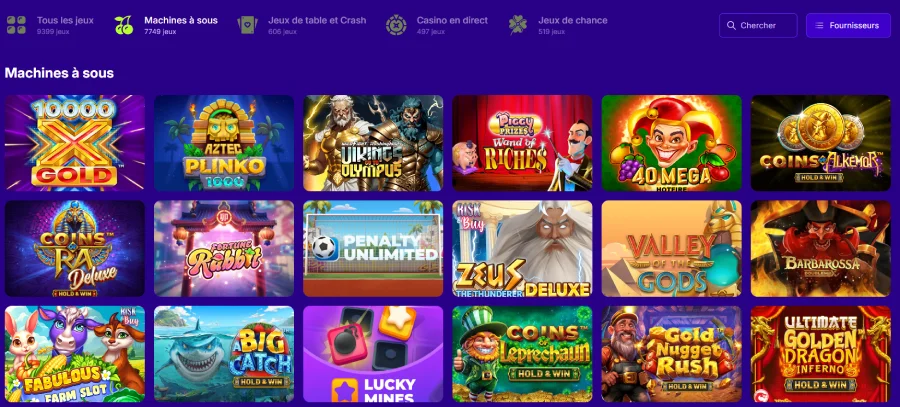Click the roulette Casino en direct icon

point(396,25)
